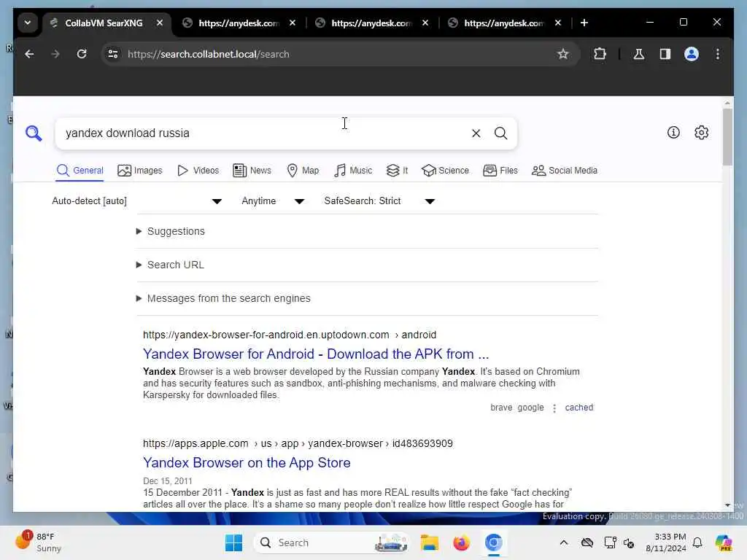This screenshot has height=560, width=747.
Task: Open the About info icon
Action: point(673,133)
